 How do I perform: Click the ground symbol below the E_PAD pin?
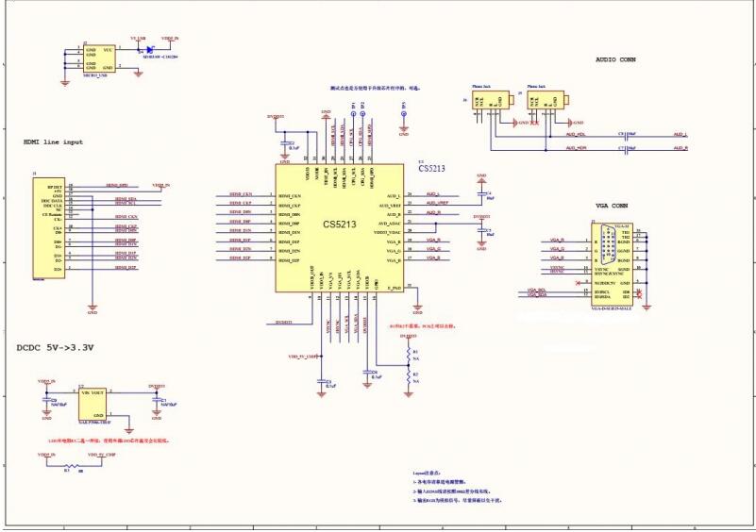pyautogui.click(x=417, y=307)
